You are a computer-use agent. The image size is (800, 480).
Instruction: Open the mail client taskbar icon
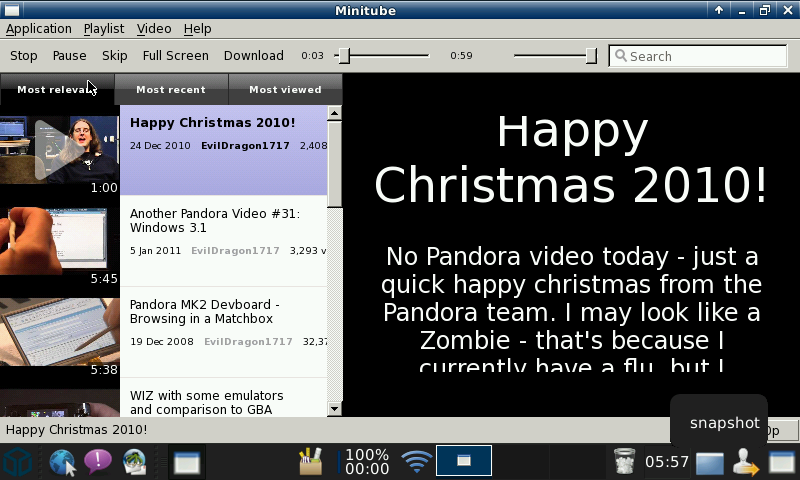click(x=134, y=461)
